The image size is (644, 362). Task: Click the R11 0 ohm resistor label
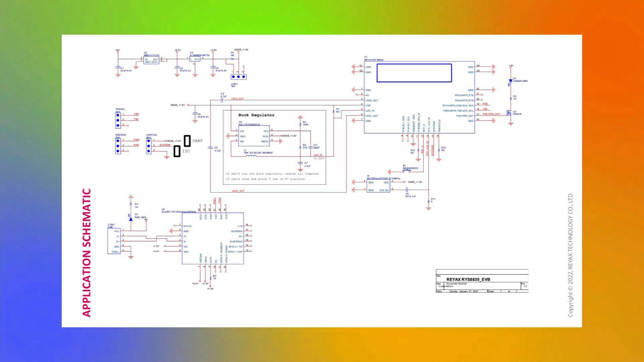tap(433, 200)
